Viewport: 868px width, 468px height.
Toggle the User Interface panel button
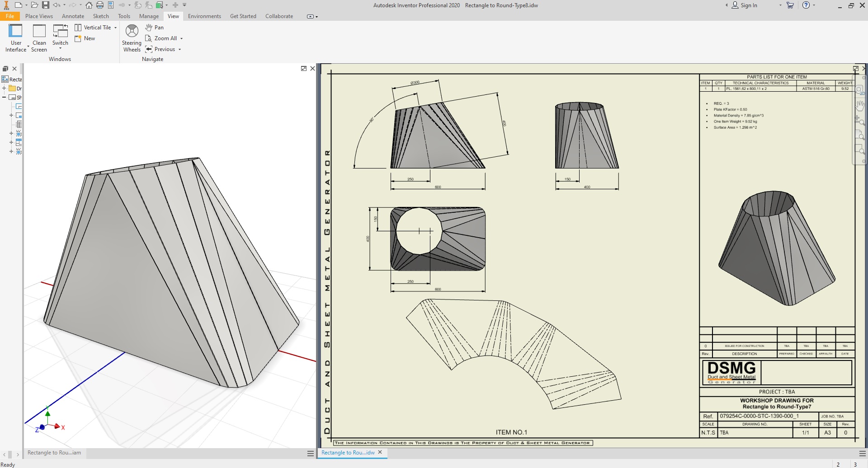16,38
